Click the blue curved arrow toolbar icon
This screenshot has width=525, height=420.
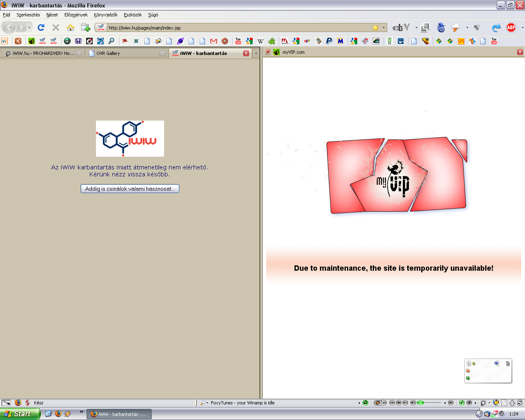point(496,27)
